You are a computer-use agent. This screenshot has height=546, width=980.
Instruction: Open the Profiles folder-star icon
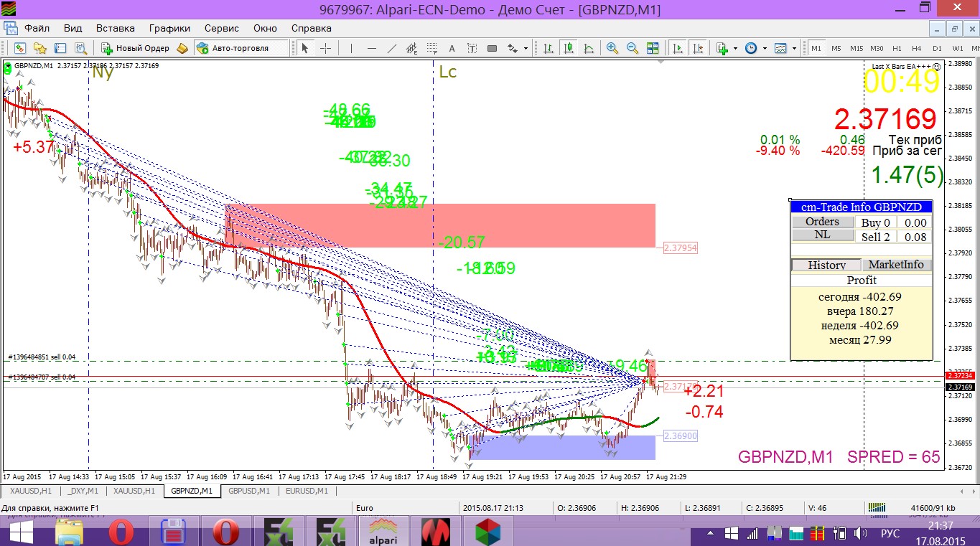click(40, 48)
